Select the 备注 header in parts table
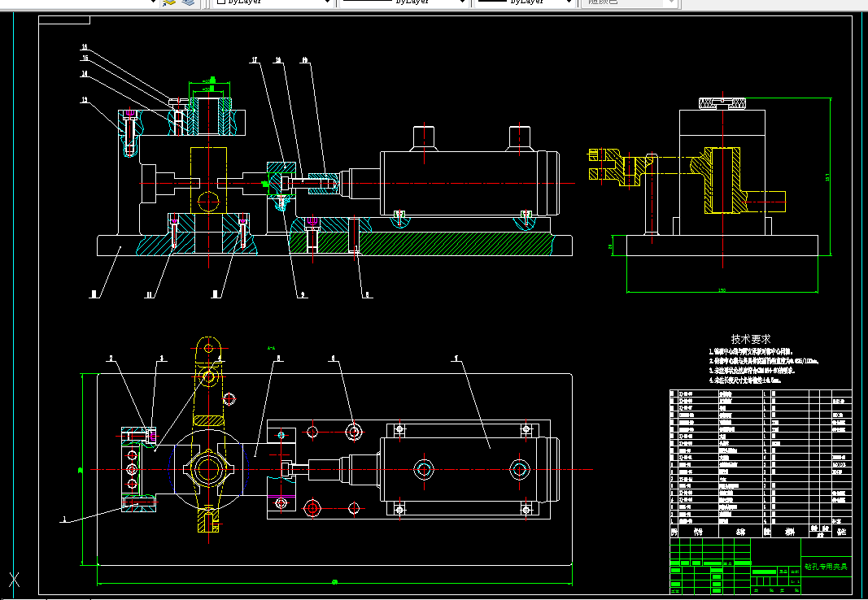This screenshot has width=868, height=600. coord(841,532)
